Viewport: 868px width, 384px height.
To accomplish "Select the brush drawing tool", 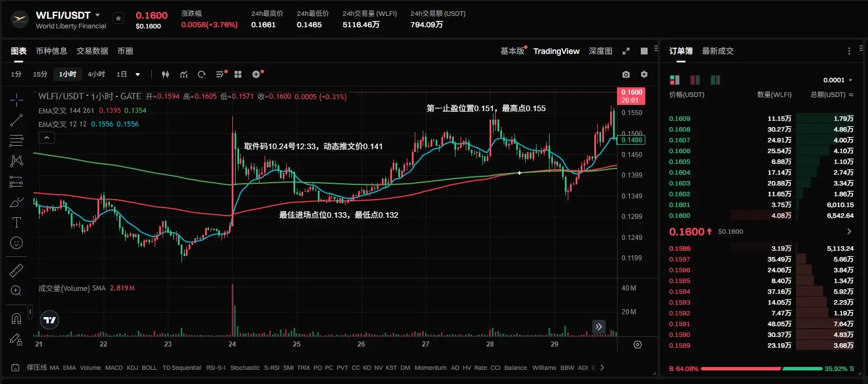I will click(16, 202).
